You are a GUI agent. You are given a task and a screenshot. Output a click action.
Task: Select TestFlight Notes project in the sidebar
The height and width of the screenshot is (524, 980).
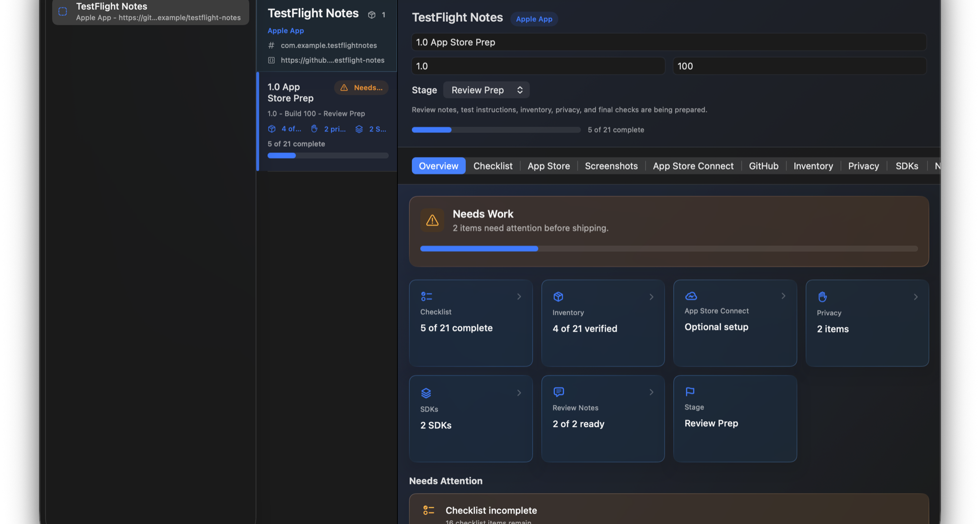(151, 12)
